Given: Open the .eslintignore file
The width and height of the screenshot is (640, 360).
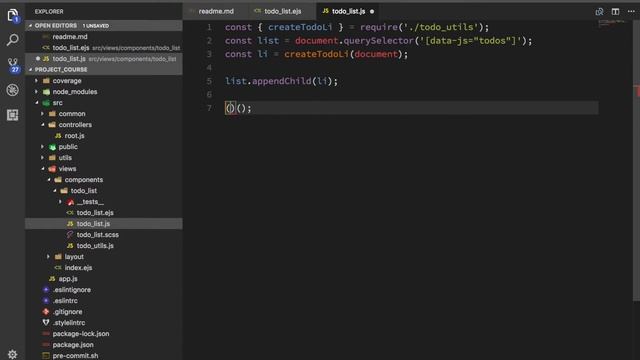Looking at the screenshot, I should (x=104, y=290).
